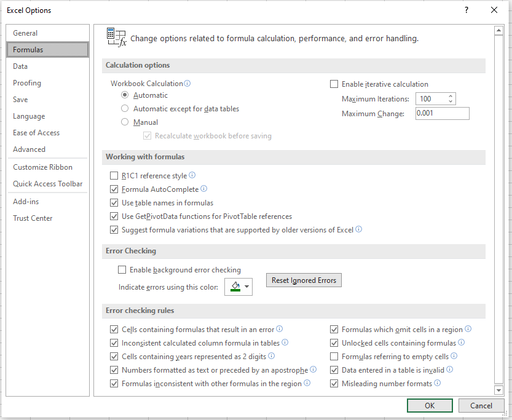Click info icon beside Unlocked cells containing formulas

(x=462, y=343)
